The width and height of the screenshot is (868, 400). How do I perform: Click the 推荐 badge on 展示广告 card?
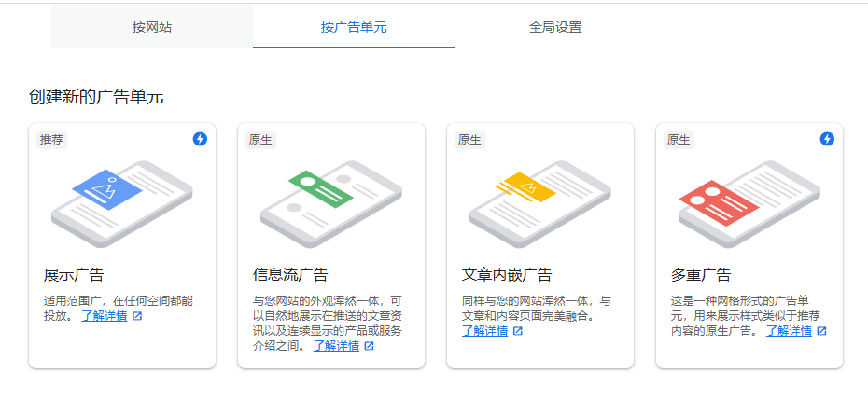tap(52, 140)
